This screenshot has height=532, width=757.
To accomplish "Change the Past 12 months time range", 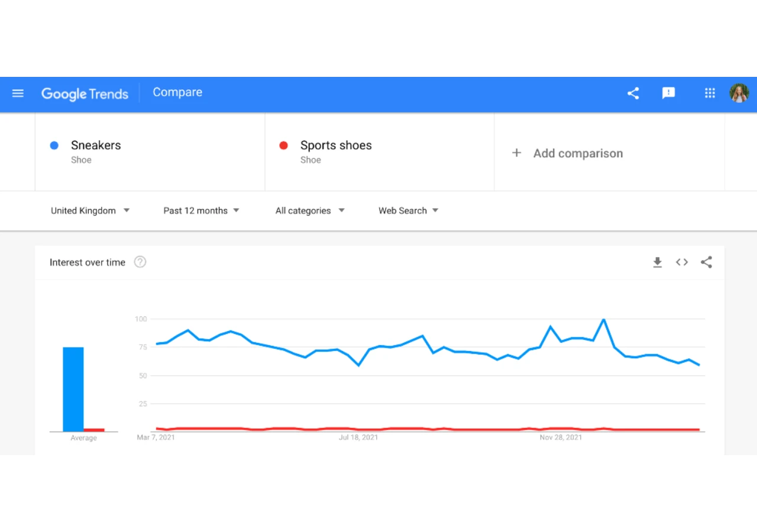I will [201, 210].
